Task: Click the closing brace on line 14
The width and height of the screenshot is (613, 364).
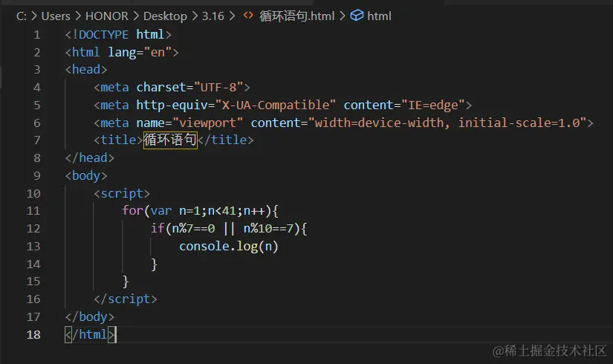Action: tap(154, 264)
